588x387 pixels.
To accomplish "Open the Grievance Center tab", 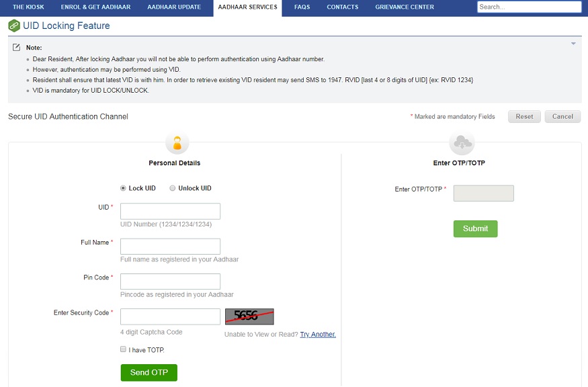I will [x=404, y=7].
